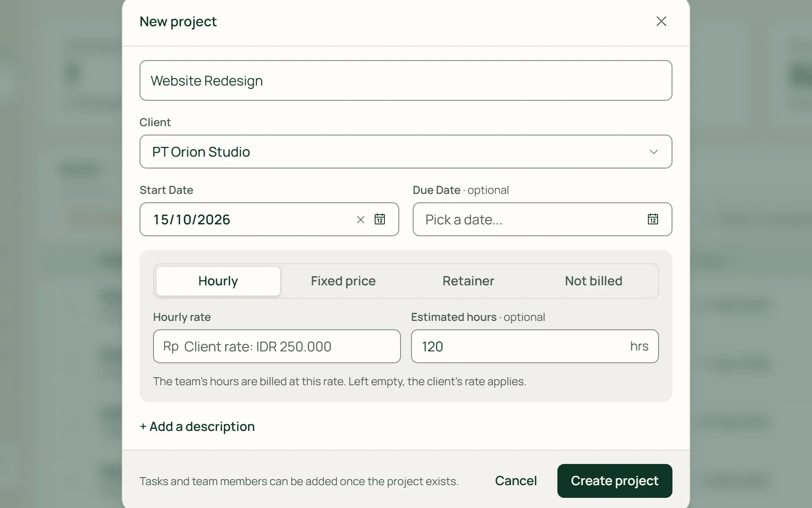The height and width of the screenshot is (508, 812).
Task: Click '+ Add a description' link
Action: pyautogui.click(x=197, y=426)
